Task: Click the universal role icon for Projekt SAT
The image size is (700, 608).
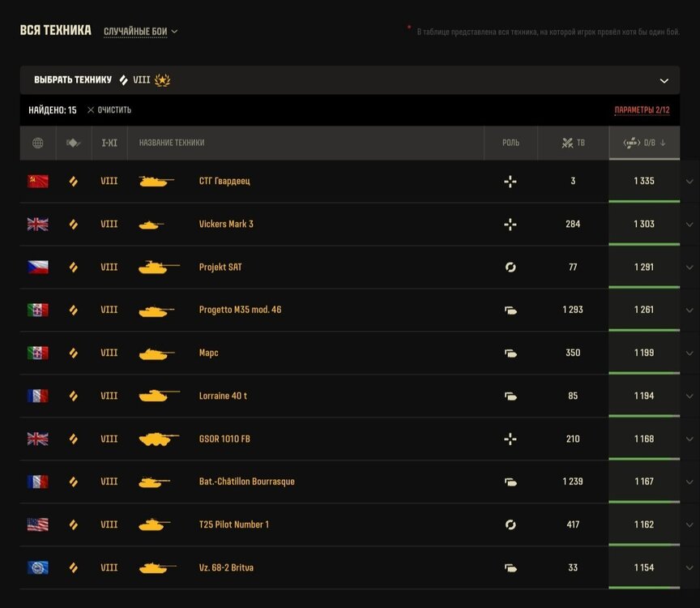Action: click(510, 268)
